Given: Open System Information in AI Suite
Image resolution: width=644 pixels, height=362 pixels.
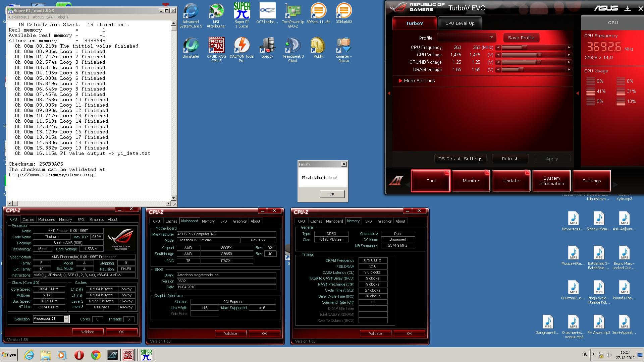Looking at the screenshot, I should click(551, 181).
